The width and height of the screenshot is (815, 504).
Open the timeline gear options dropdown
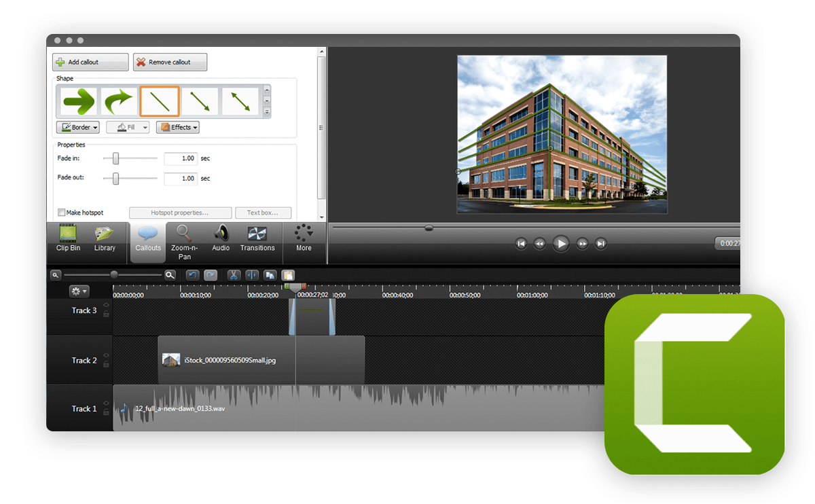click(79, 291)
